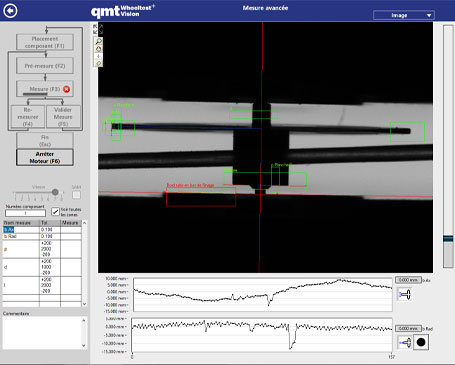This screenshot has width=455, height=365.
Task: Click the black circle indicator near b Rad
Action: [x=421, y=342]
